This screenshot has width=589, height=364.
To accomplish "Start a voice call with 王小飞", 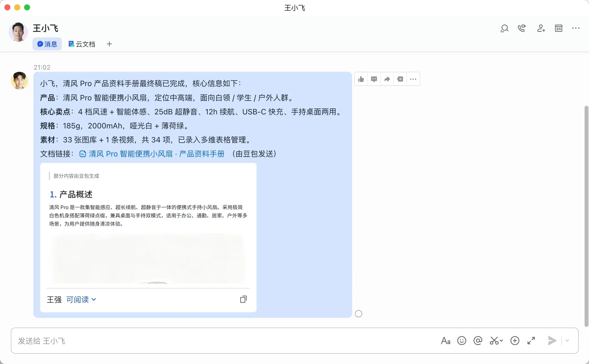I will pyautogui.click(x=522, y=29).
